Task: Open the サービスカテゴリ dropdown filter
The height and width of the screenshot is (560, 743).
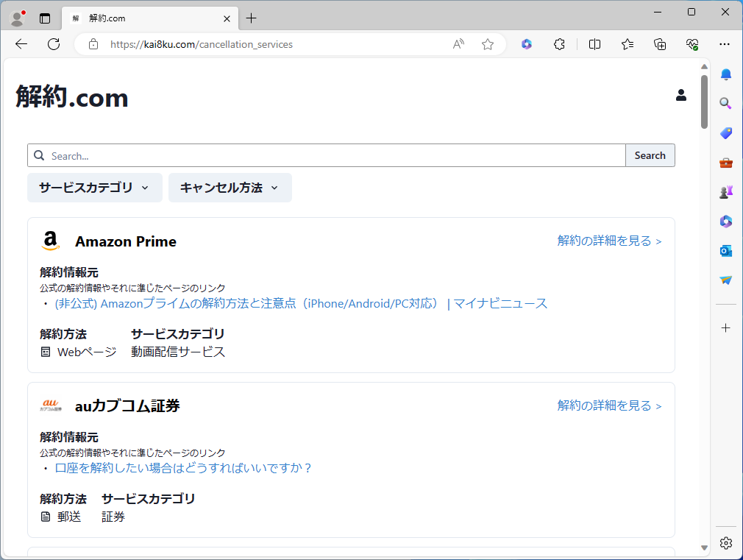Action: tap(94, 188)
